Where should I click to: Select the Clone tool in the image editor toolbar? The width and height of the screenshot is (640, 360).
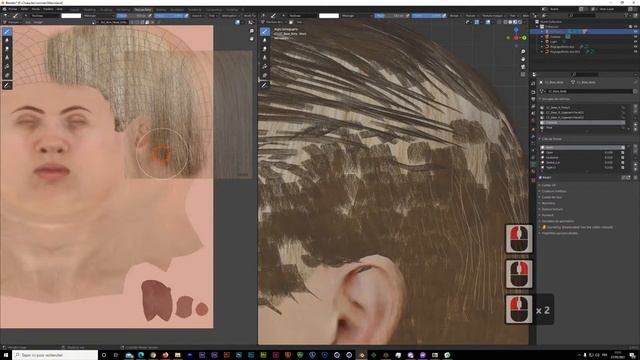7,58
